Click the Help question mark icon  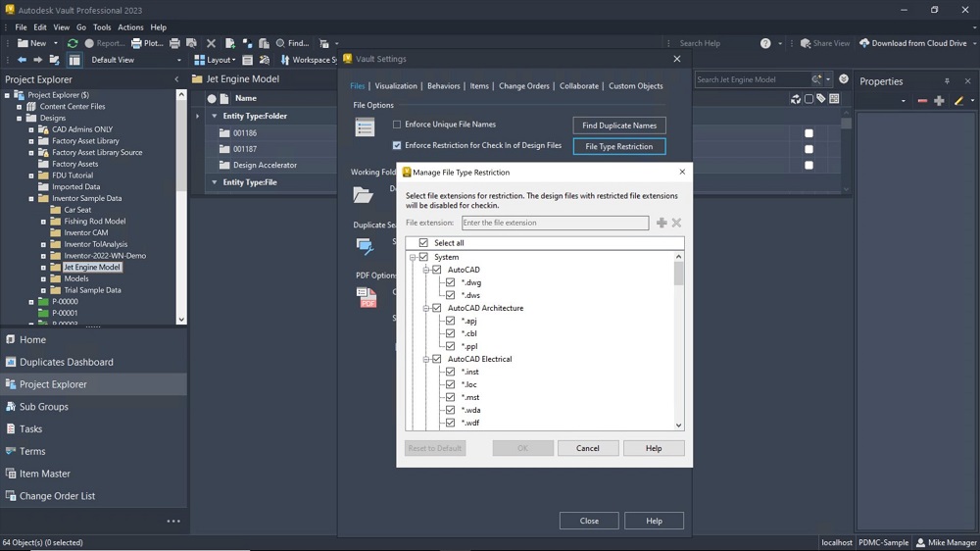[765, 43]
